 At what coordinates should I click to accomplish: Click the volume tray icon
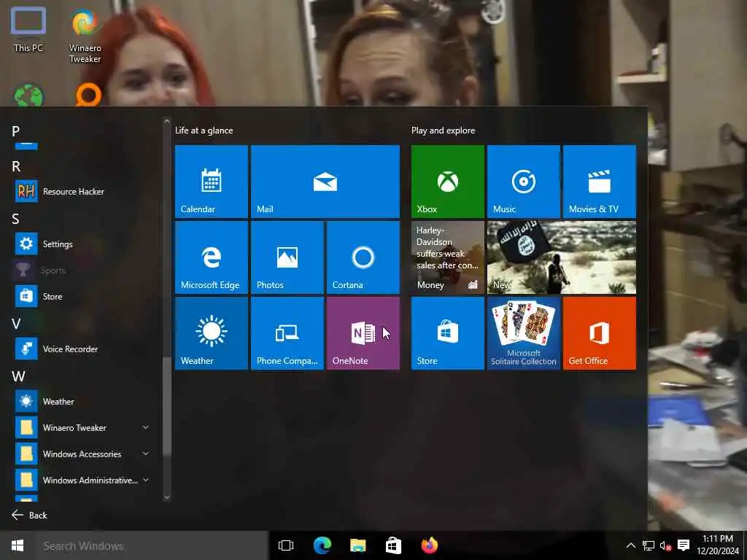[665, 545]
